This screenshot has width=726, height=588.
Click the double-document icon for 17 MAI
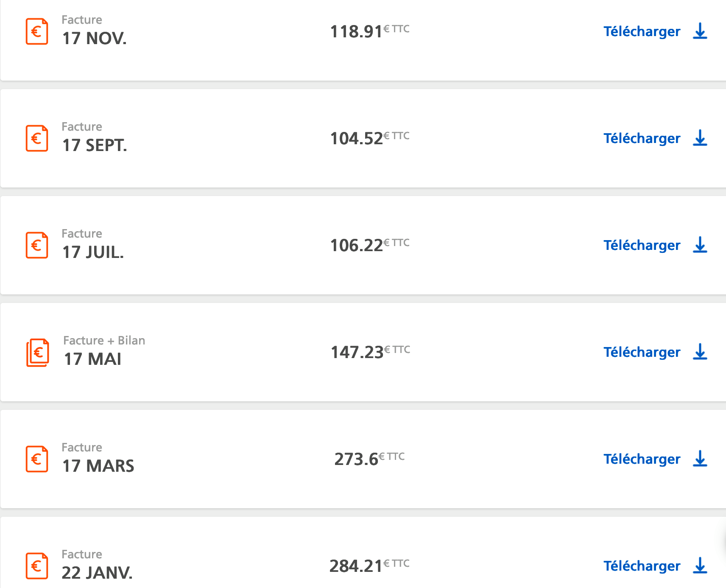tap(38, 352)
